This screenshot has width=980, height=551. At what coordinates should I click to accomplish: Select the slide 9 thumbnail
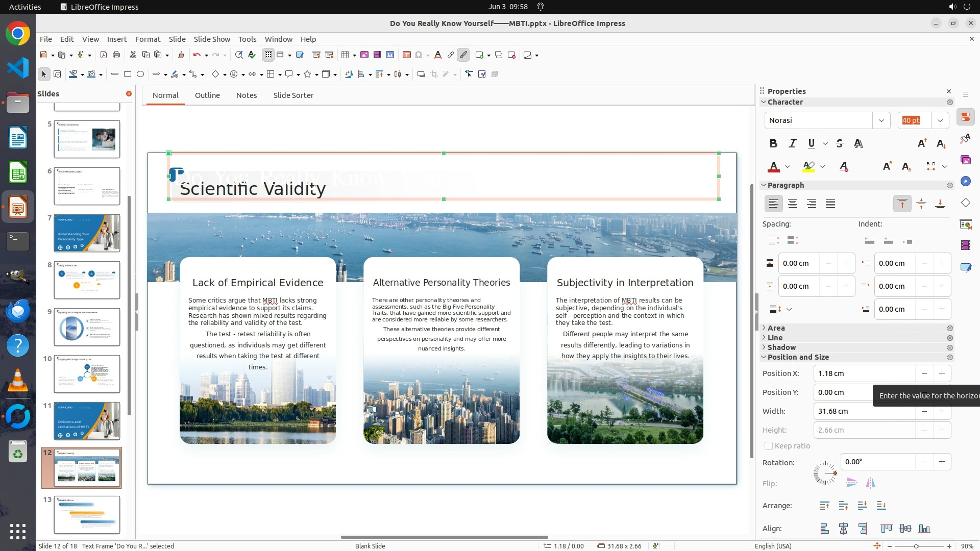[x=87, y=327]
